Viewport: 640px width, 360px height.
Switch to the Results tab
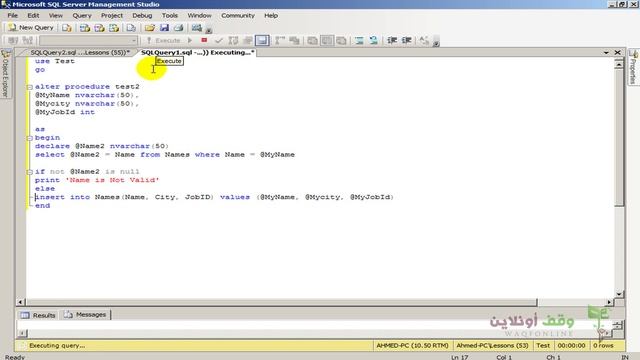pos(38,315)
